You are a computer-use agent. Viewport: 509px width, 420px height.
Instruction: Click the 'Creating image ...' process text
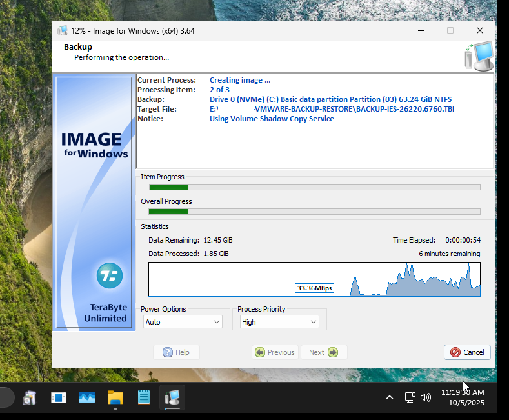[240, 80]
